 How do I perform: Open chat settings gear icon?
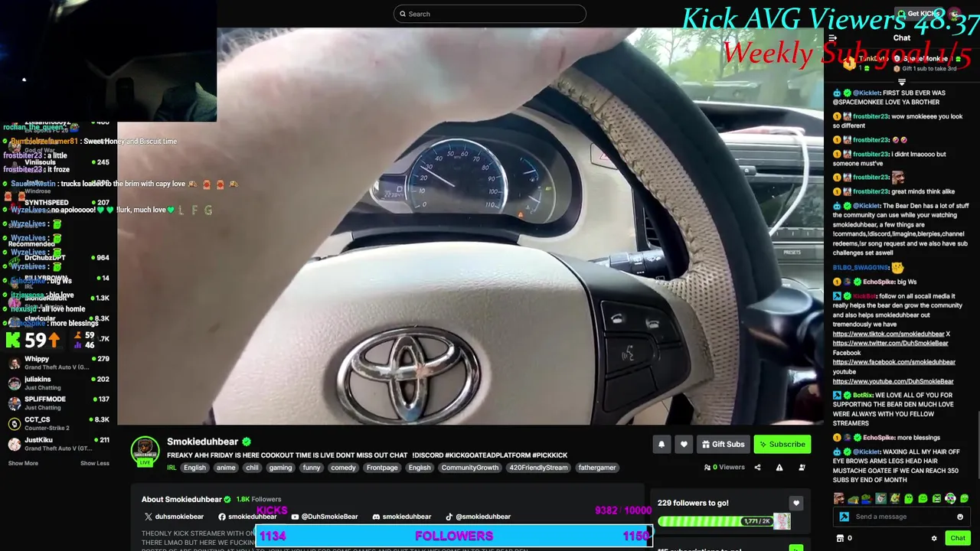pos(934,538)
